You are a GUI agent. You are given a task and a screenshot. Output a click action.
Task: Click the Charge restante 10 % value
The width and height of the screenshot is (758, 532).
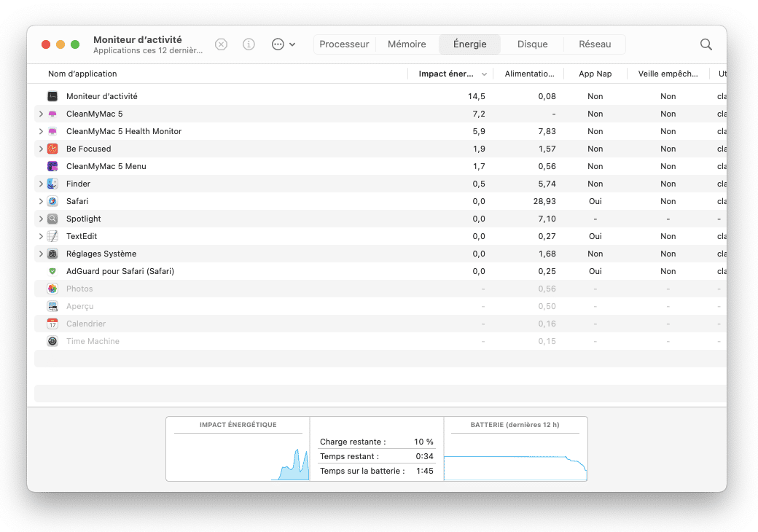pyautogui.click(x=423, y=442)
